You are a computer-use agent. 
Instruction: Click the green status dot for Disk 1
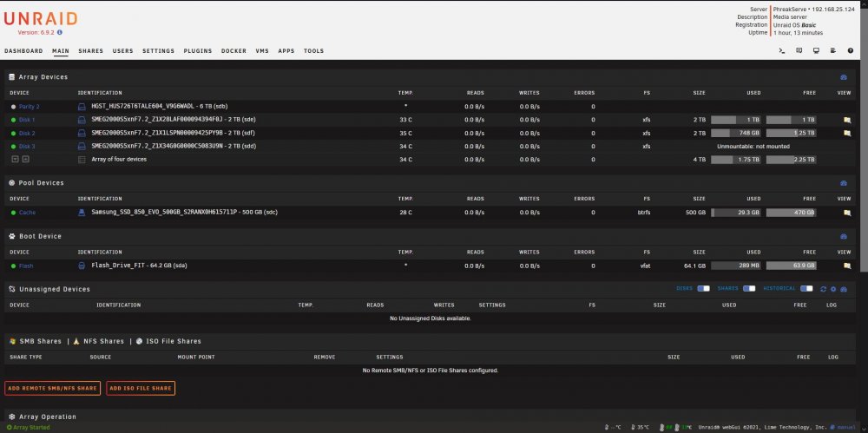[13, 120]
